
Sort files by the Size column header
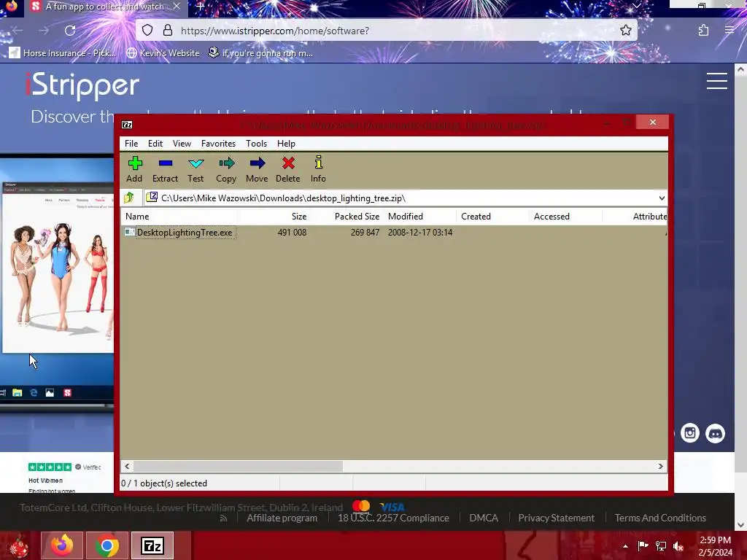pyautogui.click(x=274, y=216)
